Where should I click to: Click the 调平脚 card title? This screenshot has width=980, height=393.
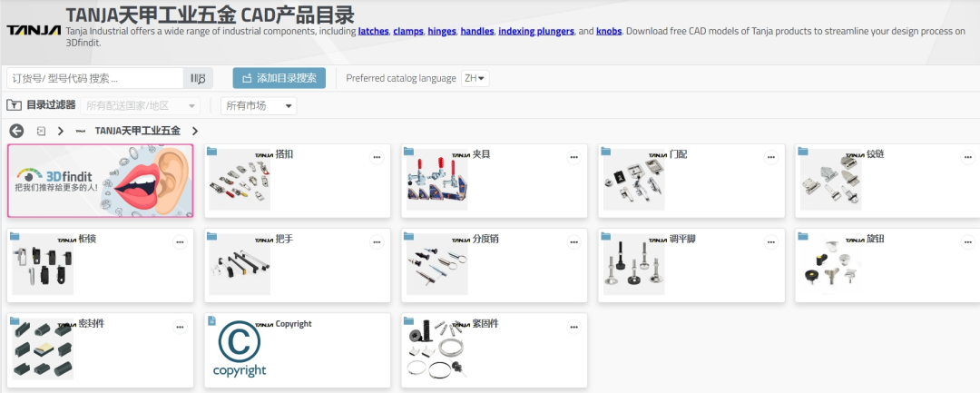[682, 239]
